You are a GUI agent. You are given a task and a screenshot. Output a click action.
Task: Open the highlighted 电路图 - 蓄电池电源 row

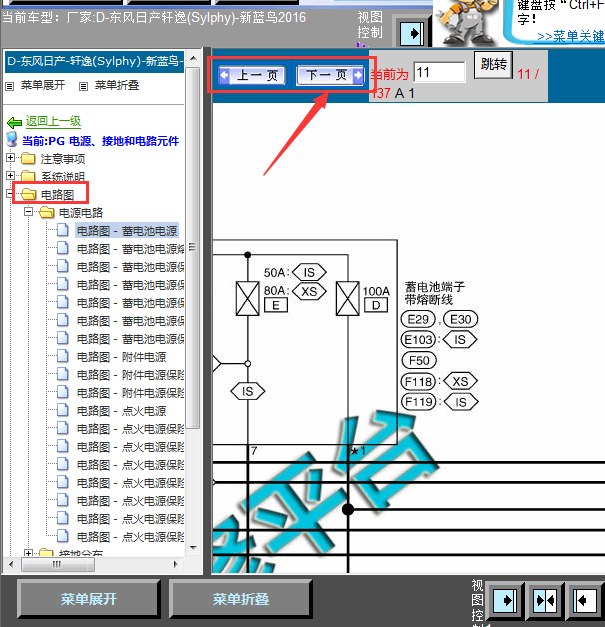[x=127, y=231]
